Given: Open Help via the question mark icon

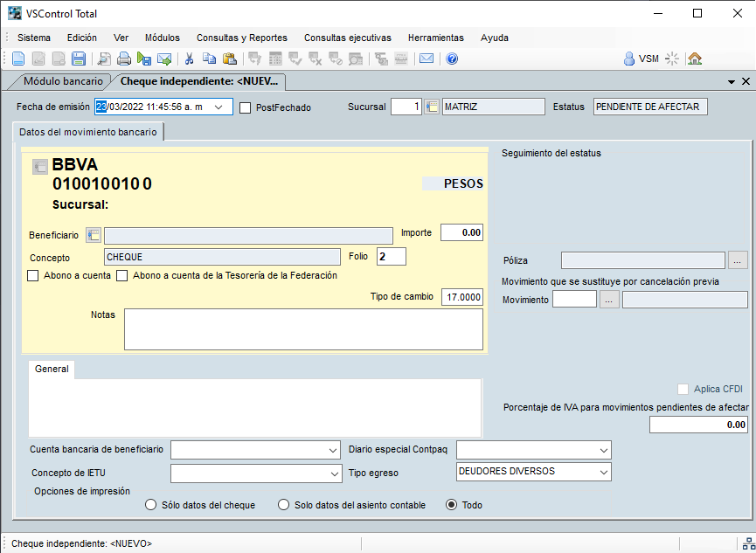Looking at the screenshot, I should [452, 59].
